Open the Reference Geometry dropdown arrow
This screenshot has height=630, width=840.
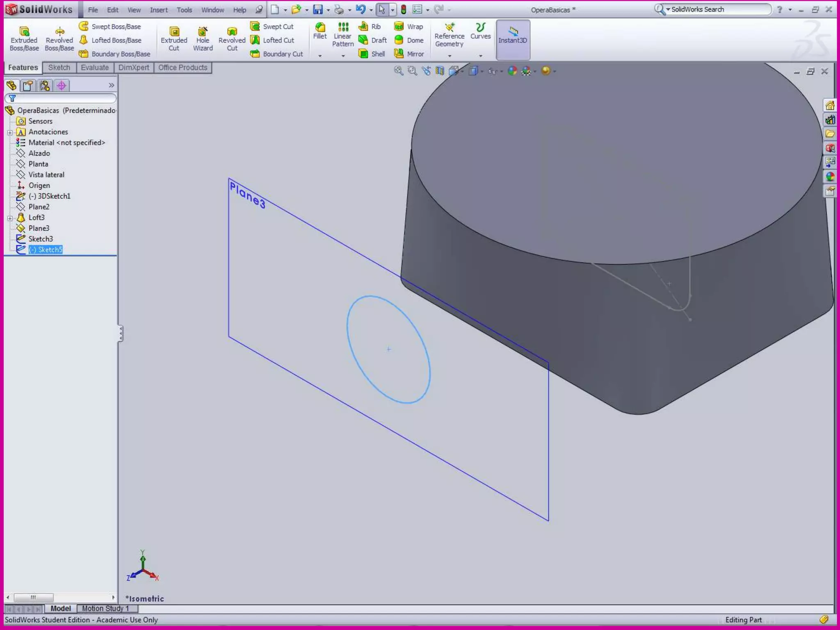(450, 56)
